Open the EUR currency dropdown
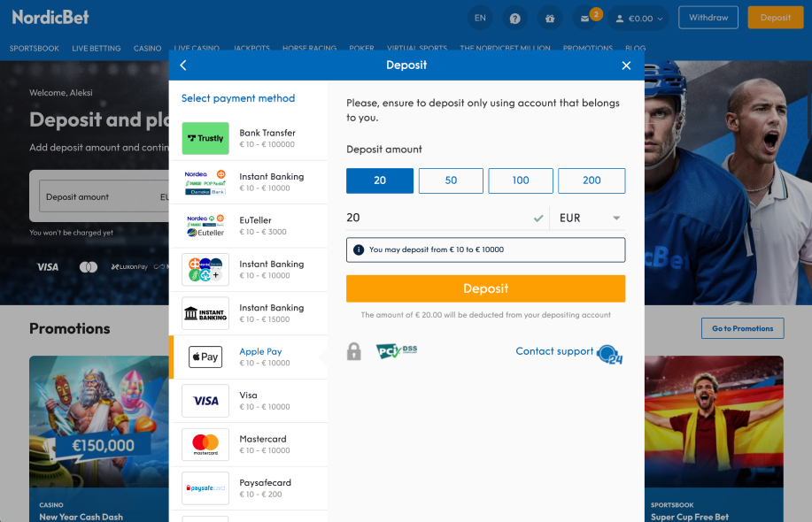The width and height of the screenshot is (812, 522). 588,217
